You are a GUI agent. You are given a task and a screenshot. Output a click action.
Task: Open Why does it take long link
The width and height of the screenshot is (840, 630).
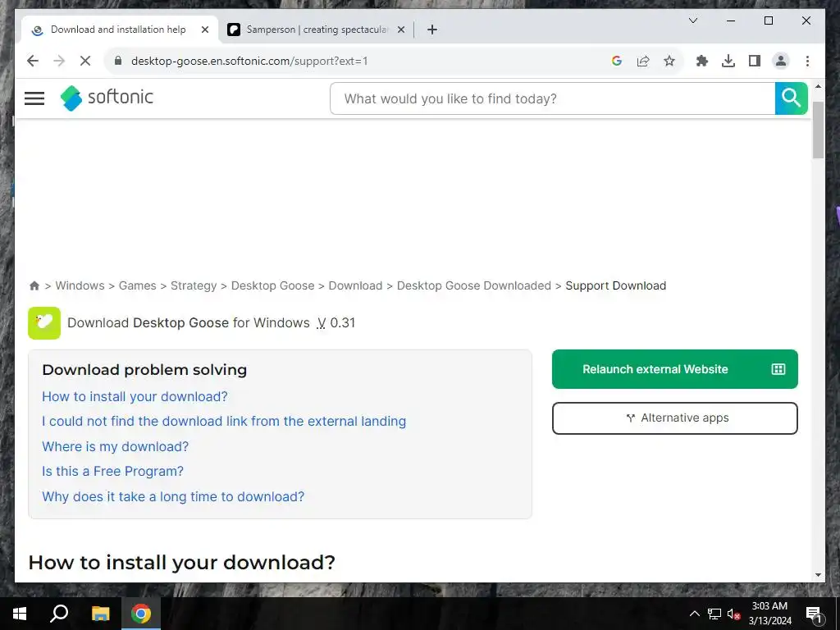(x=173, y=496)
